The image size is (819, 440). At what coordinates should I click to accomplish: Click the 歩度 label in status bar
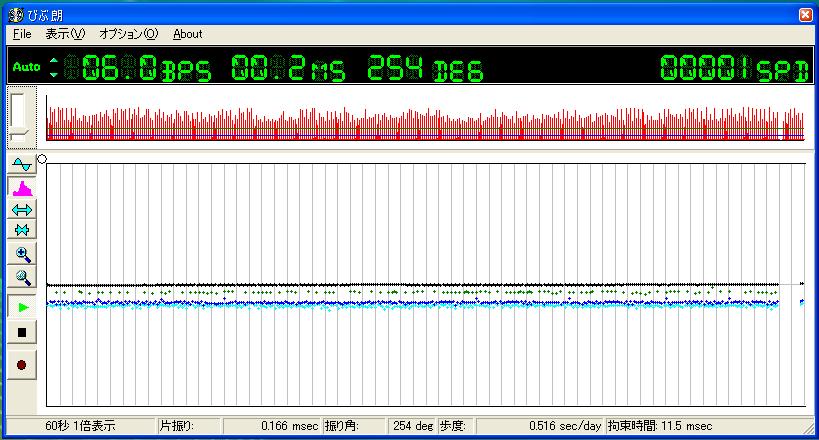coord(452,426)
